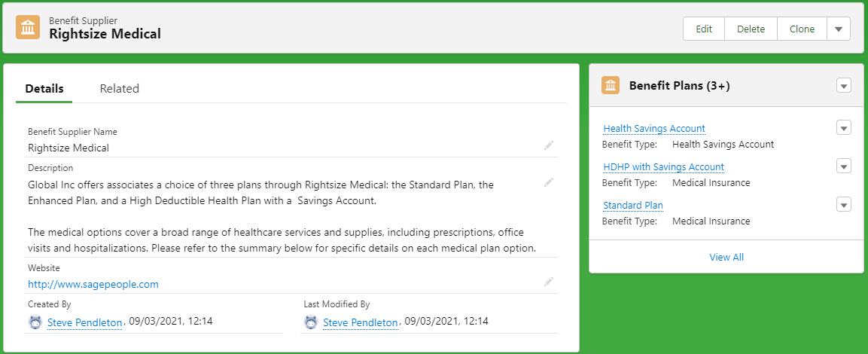The image size is (868, 354).
Task: Delete the Rightsize Medical record
Action: 751,29
